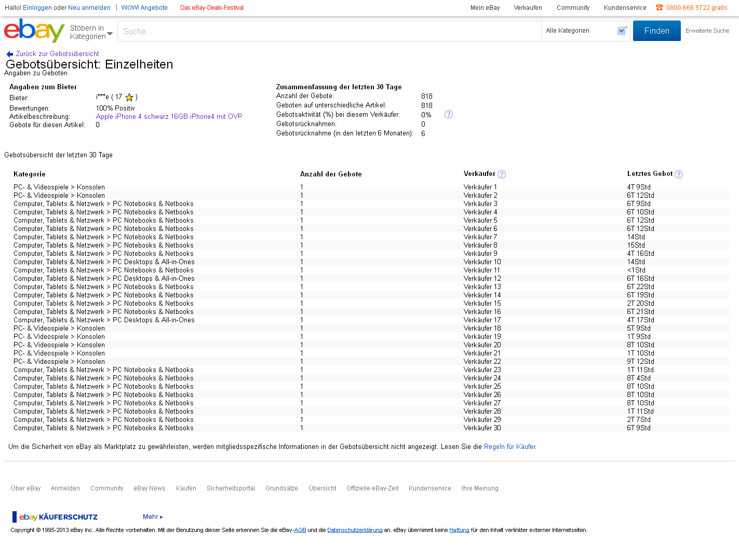Click category text in Verkäufer 10 row

[104, 262]
